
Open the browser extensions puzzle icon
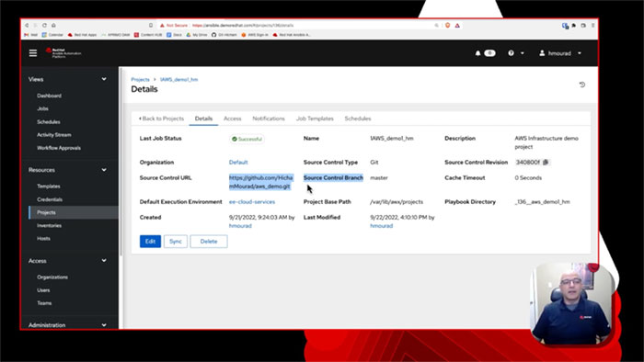click(574, 25)
